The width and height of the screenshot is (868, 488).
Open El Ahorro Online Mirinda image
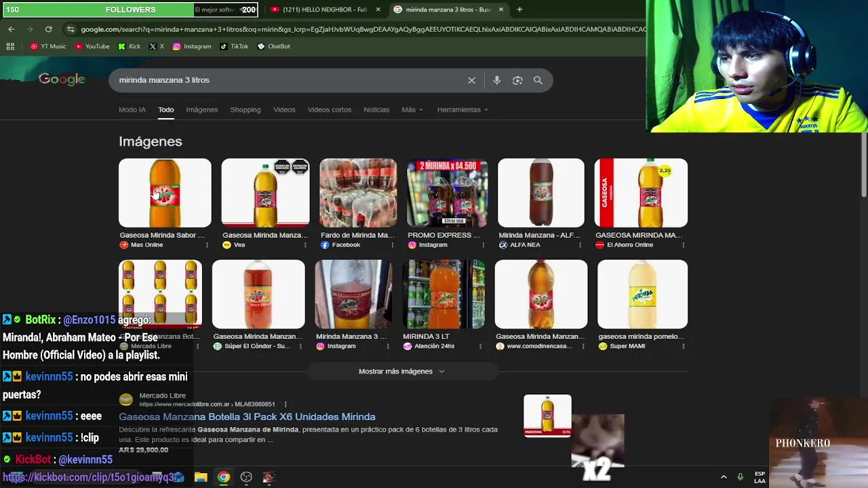tap(641, 192)
